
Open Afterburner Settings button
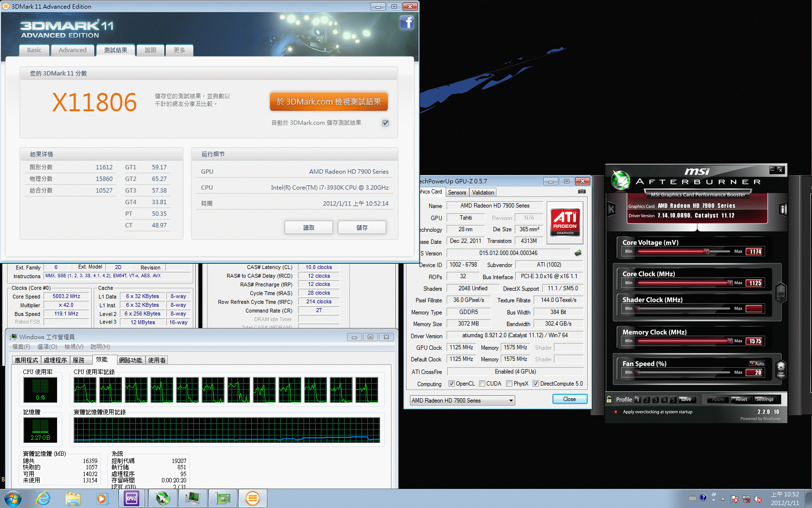tap(765, 399)
